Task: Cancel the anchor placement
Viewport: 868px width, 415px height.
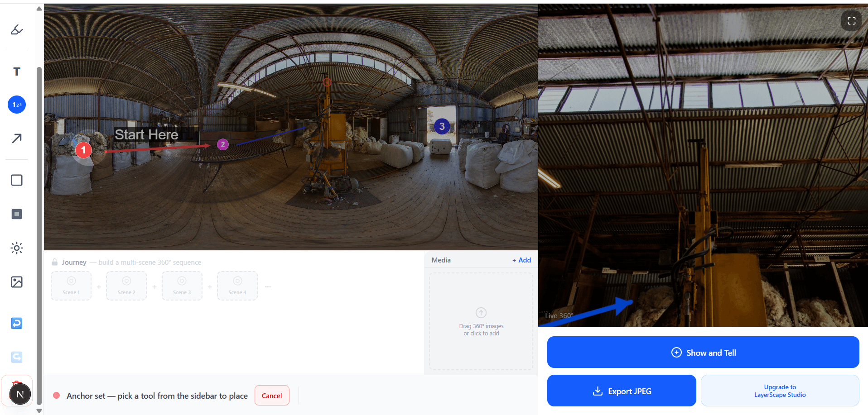Action: click(x=271, y=395)
